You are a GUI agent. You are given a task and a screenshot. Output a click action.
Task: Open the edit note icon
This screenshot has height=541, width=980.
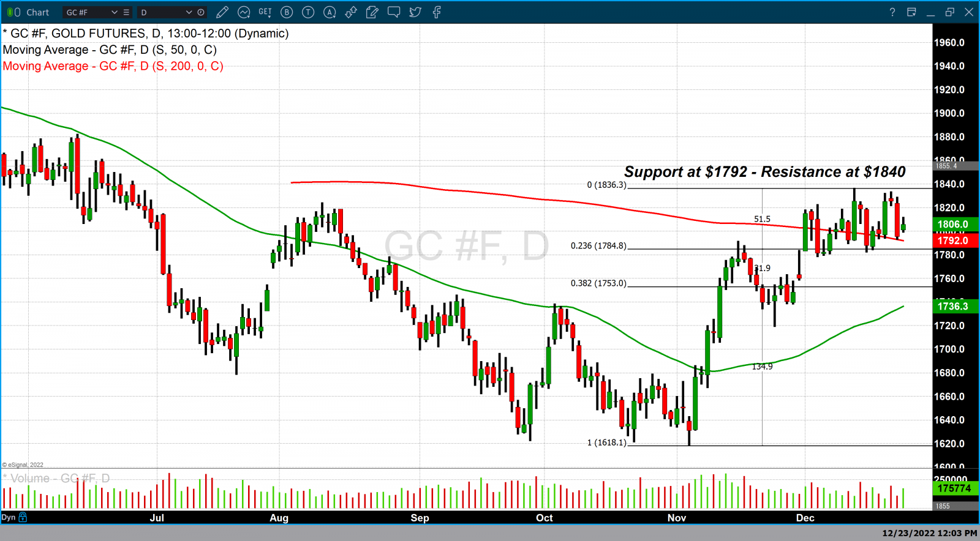(x=372, y=12)
